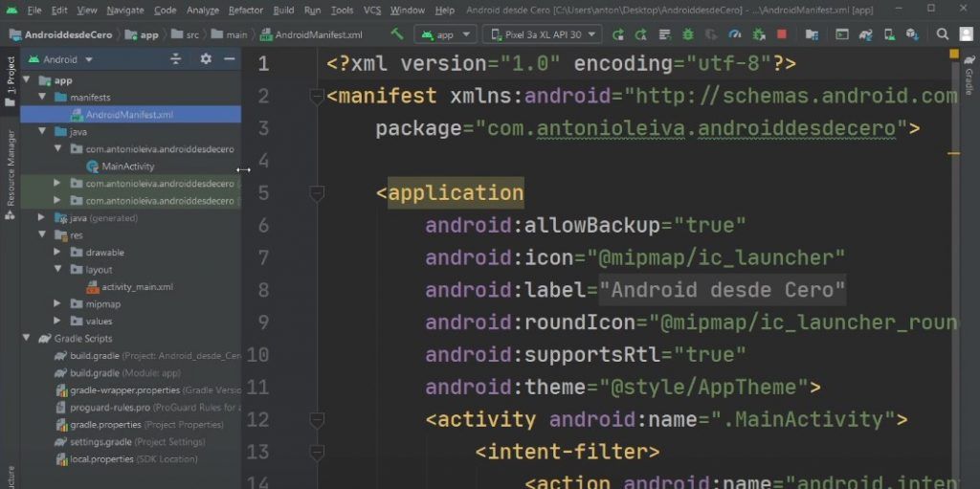Open Project Structure from the toolbar icon

coord(812,34)
